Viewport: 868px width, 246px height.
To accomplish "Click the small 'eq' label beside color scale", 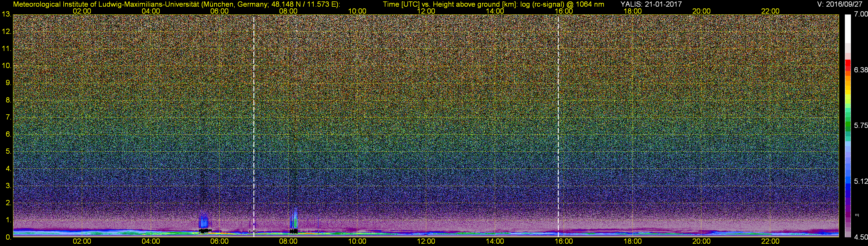I will coord(857,215).
